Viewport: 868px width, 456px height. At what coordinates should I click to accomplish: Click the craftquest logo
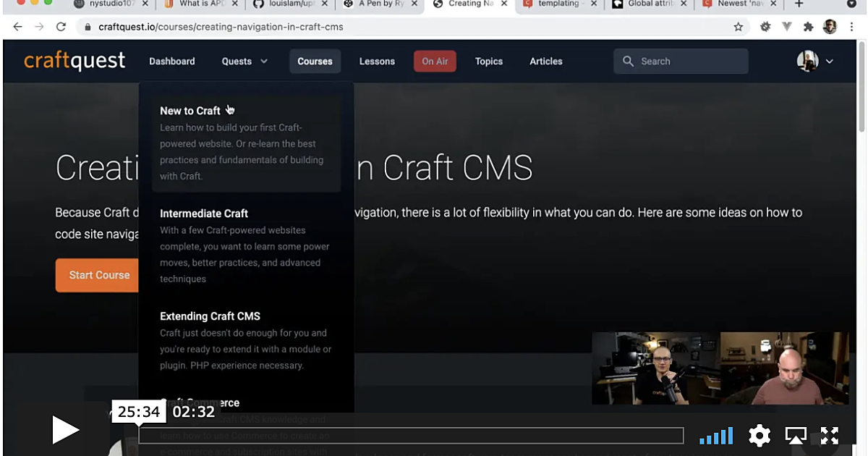(74, 61)
